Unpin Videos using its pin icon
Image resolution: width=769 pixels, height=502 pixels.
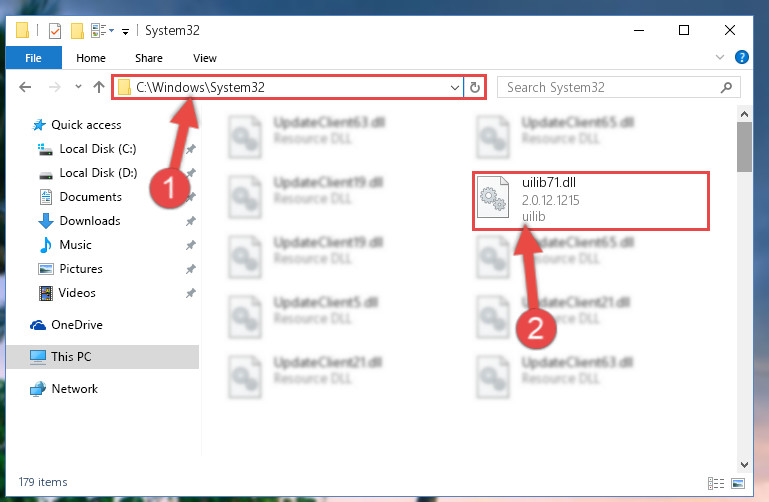coord(190,293)
